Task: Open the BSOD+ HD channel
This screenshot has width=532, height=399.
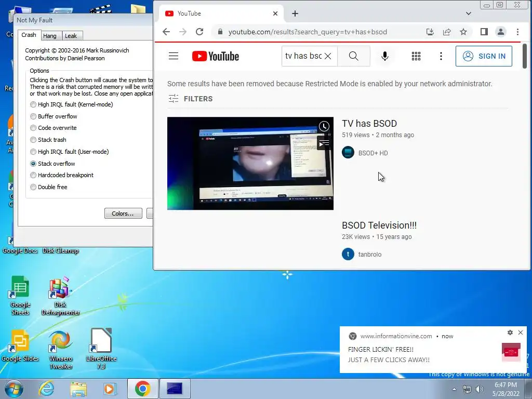Action: pyautogui.click(x=373, y=153)
